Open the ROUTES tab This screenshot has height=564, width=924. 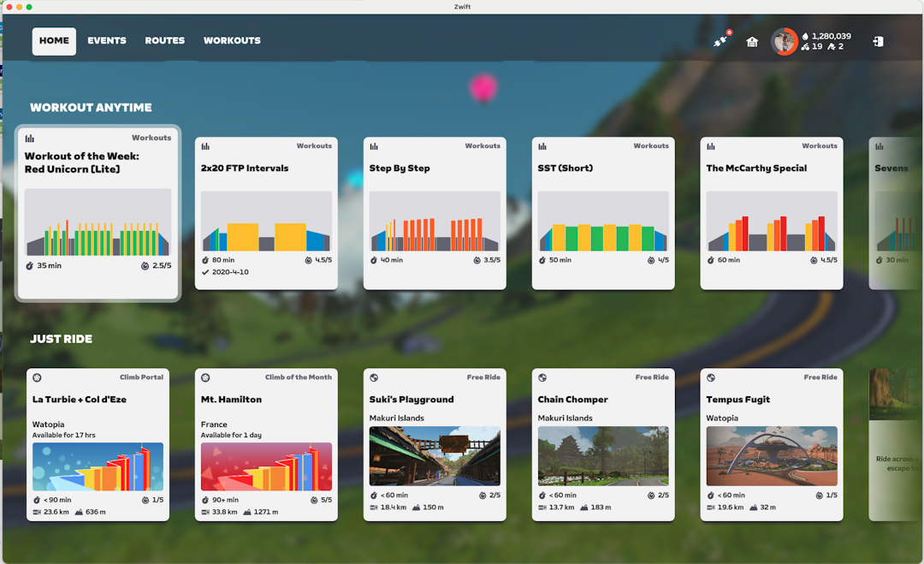(x=165, y=41)
